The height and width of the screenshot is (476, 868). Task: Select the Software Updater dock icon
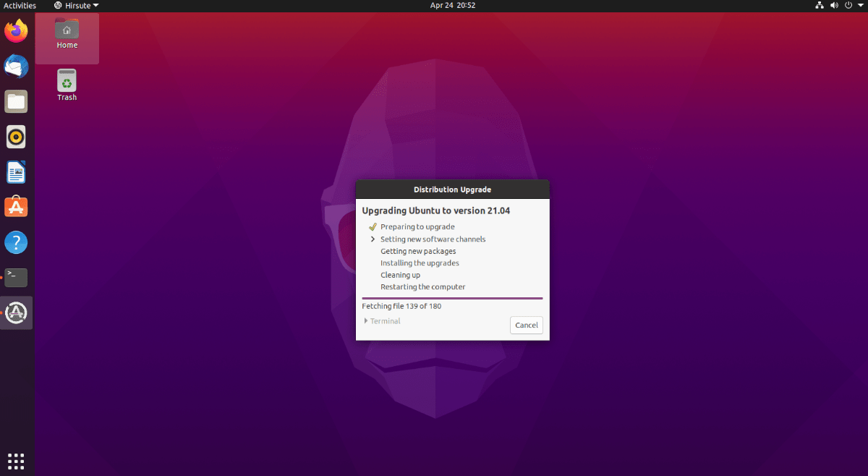[x=16, y=313]
